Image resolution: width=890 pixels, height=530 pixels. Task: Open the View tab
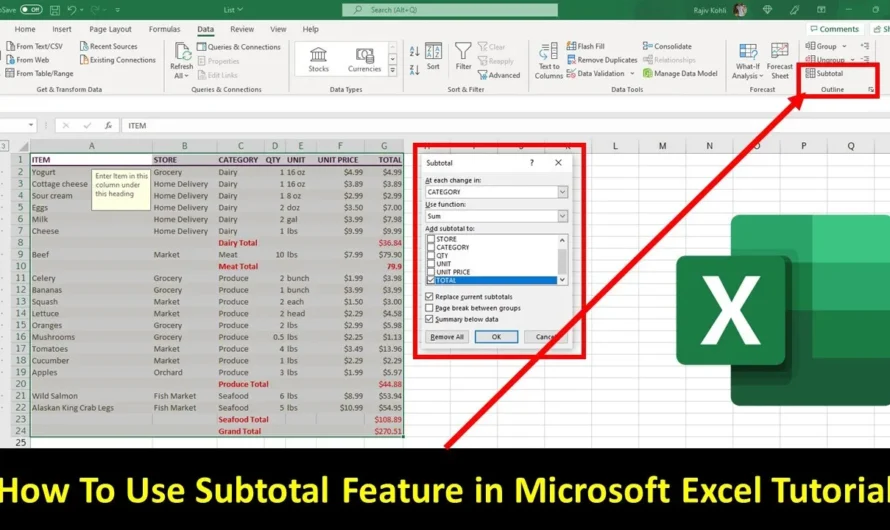[278, 29]
